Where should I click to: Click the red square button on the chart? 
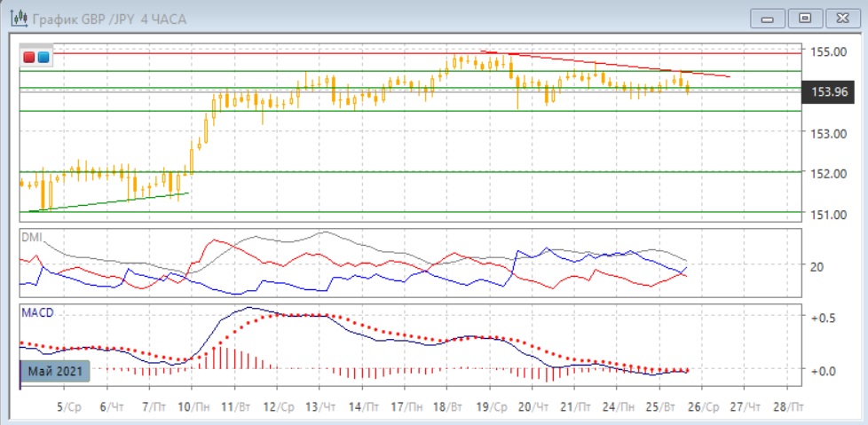tap(29, 58)
